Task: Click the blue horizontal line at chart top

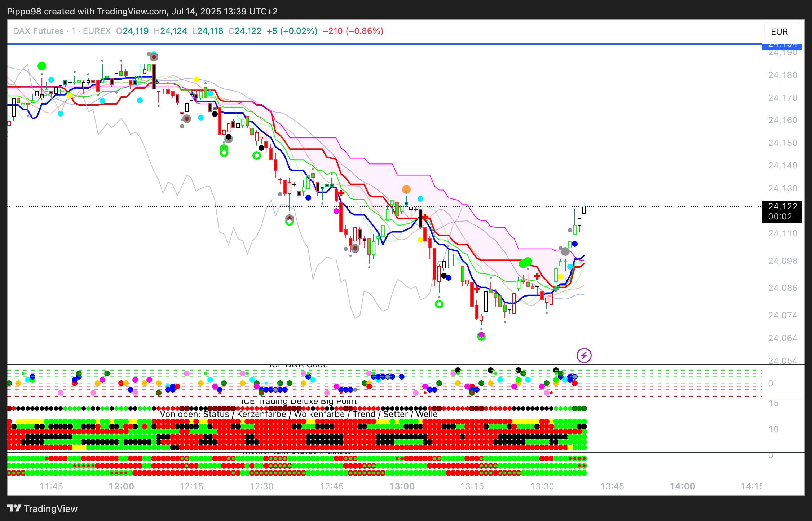Action: pyautogui.click(x=361, y=44)
